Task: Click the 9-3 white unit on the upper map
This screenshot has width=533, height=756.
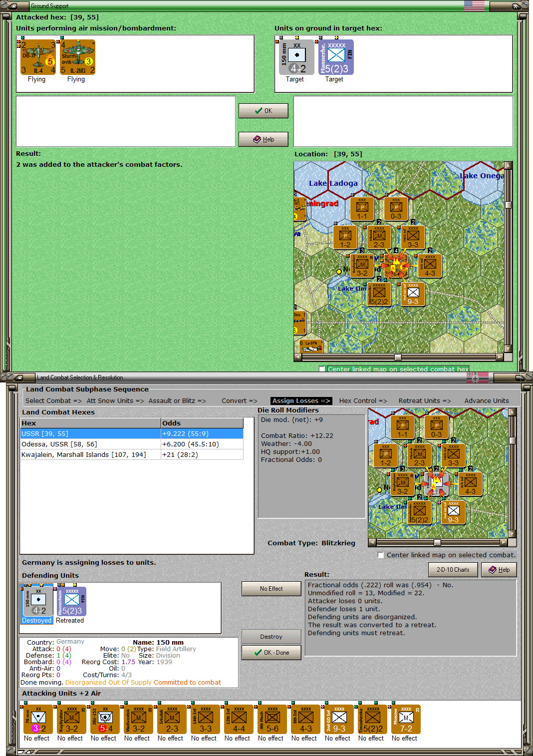Action: click(413, 294)
